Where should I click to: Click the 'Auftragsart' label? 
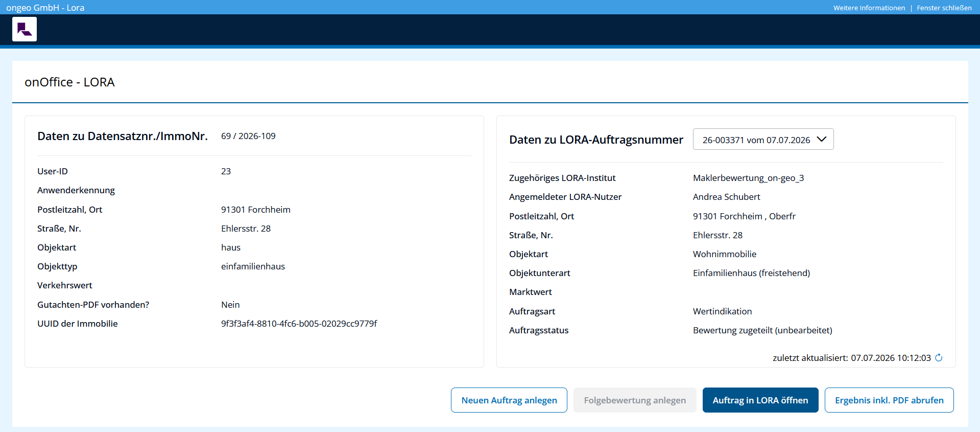point(532,311)
